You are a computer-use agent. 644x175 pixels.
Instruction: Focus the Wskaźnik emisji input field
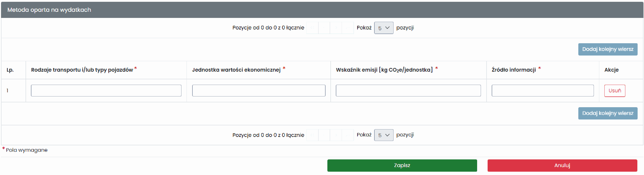[x=408, y=91]
